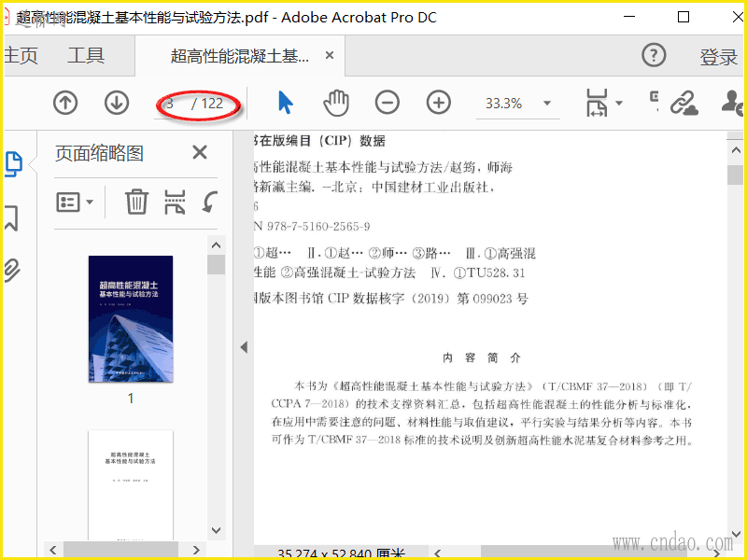Switch to the 工具 tab
This screenshot has height=560, width=747.
tap(86, 55)
